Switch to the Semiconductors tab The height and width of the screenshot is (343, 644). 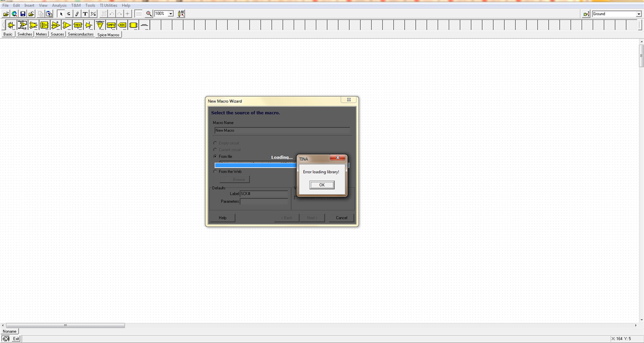81,34
